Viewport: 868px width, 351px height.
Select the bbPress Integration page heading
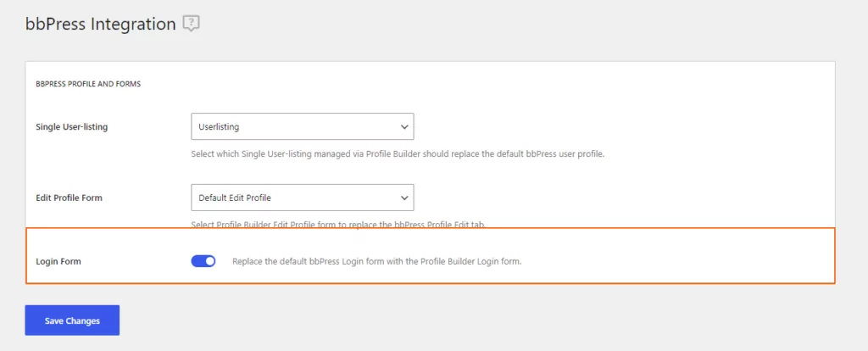coord(100,25)
